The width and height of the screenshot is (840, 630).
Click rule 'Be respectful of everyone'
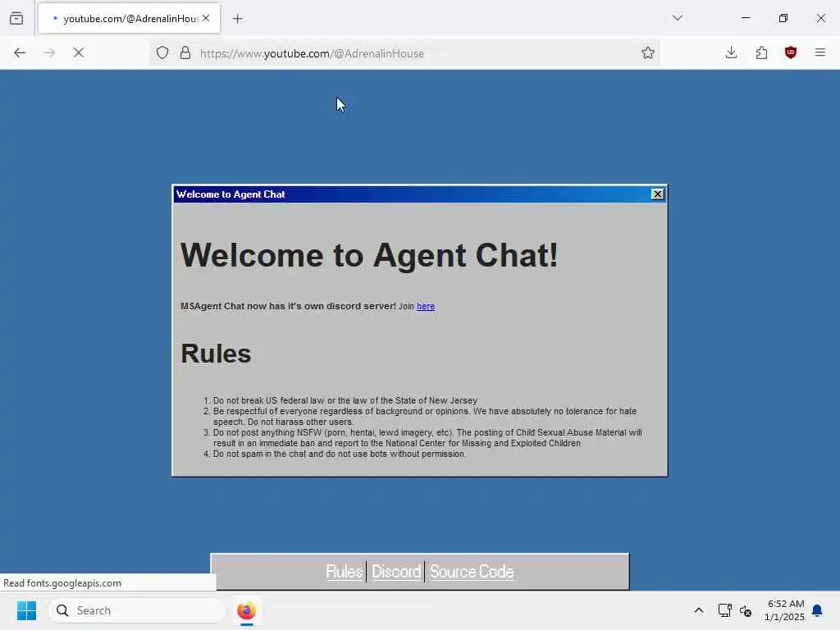point(425,416)
